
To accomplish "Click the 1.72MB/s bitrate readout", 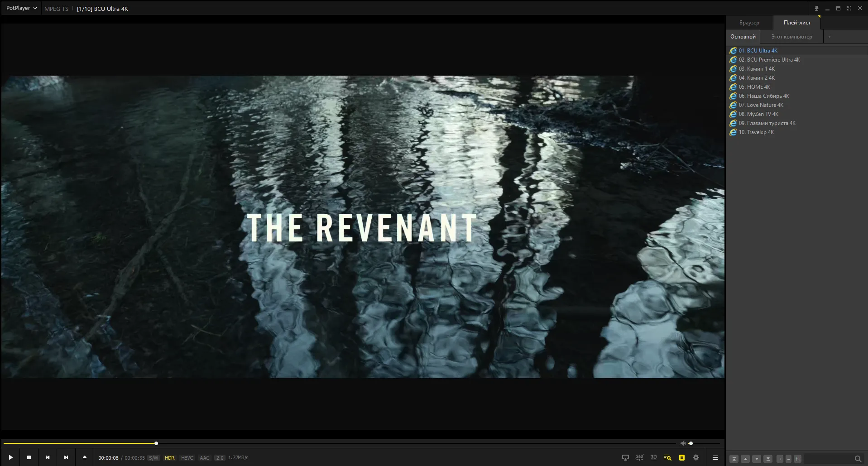I will click(238, 458).
